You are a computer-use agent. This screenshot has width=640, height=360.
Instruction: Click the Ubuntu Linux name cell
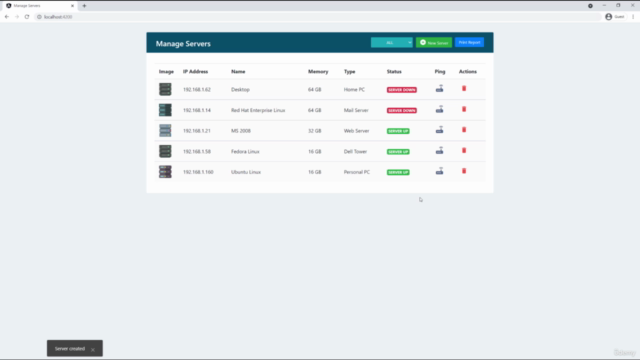pos(246,172)
